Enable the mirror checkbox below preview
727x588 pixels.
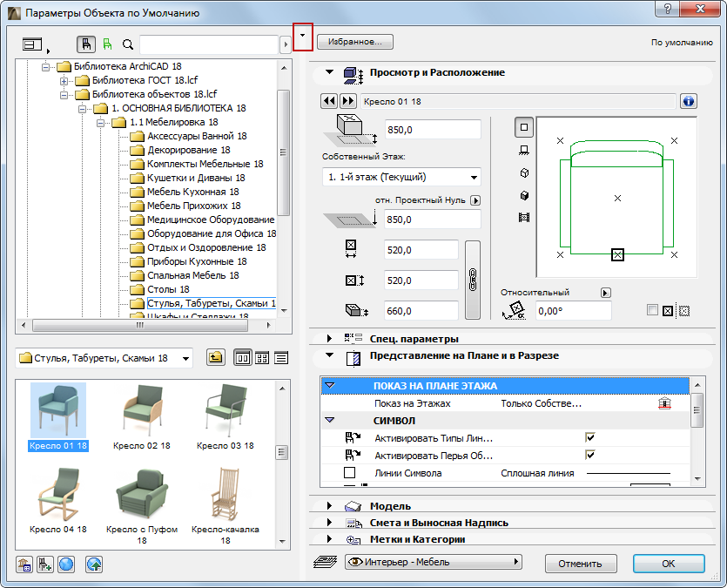(x=653, y=310)
